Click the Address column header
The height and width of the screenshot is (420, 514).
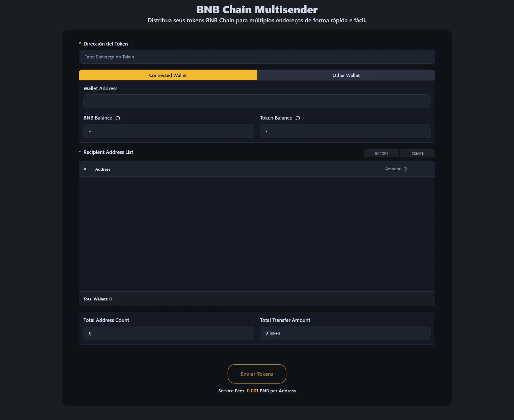(x=103, y=169)
